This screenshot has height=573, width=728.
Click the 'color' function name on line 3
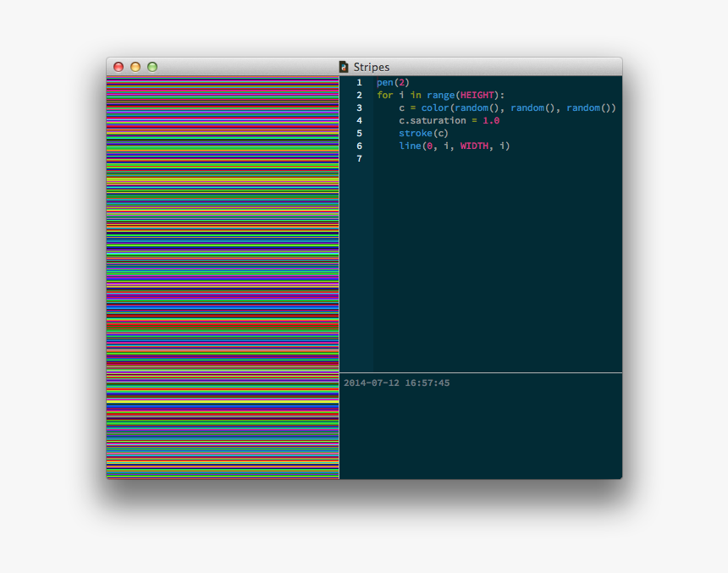coord(434,107)
